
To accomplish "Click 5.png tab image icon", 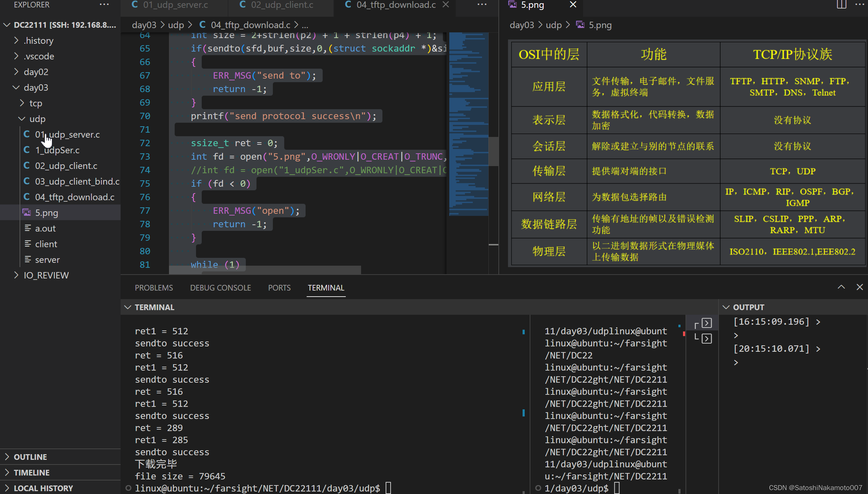I will [513, 5].
